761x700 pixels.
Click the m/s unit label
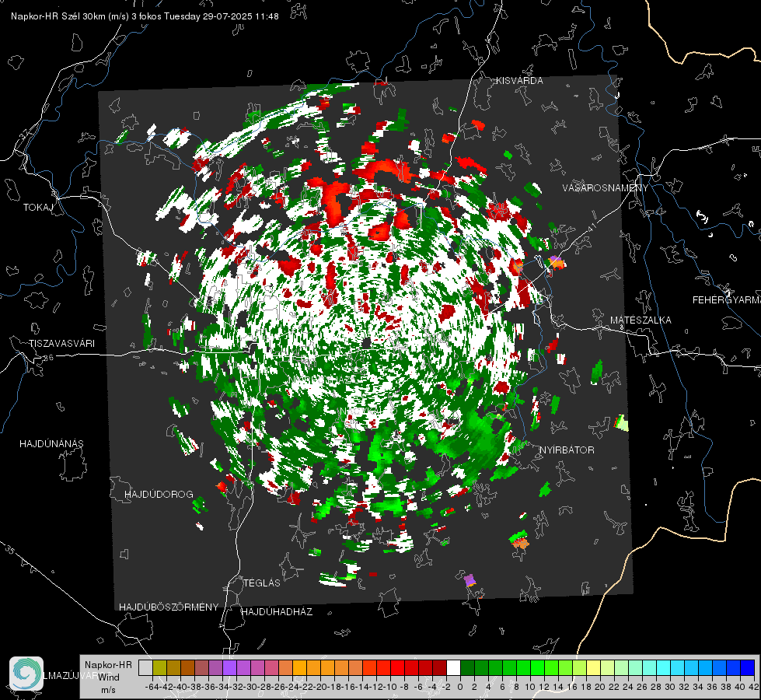pyautogui.click(x=108, y=690)
